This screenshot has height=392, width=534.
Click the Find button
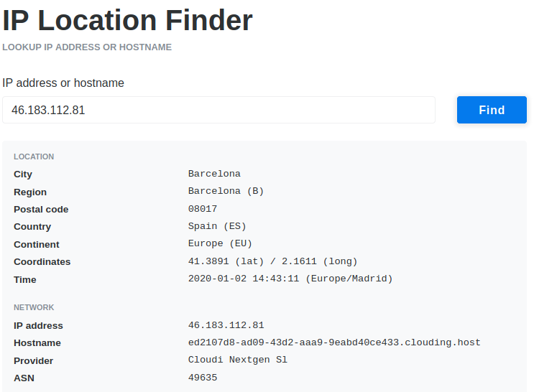(x=492, y=110)
